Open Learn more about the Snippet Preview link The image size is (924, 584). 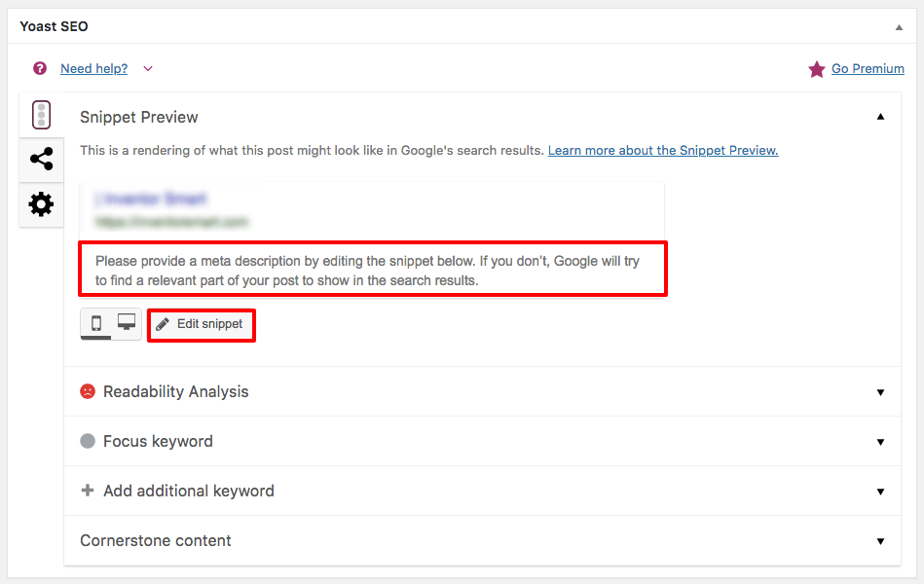point(662,151)
